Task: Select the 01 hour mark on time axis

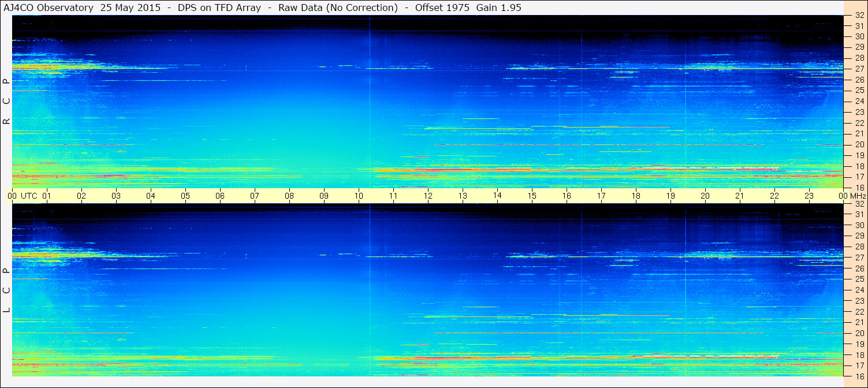Action: 47,196
